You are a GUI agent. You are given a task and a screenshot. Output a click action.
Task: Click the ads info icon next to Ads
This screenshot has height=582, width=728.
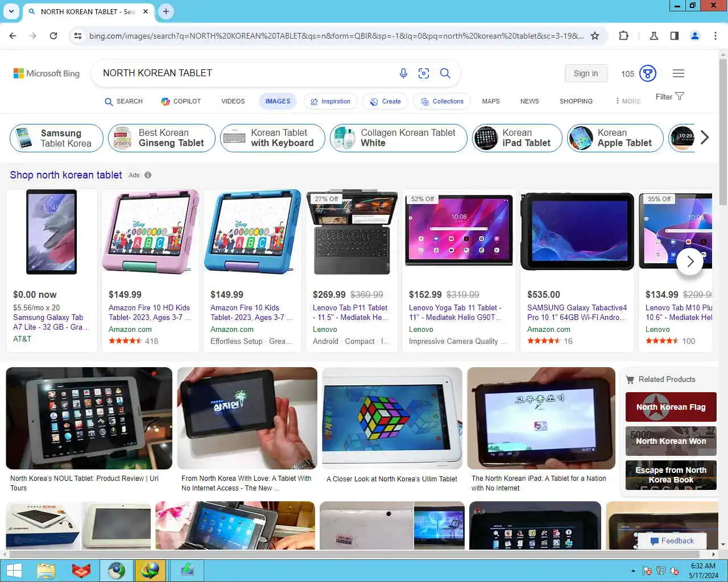(x=148, y=175)
